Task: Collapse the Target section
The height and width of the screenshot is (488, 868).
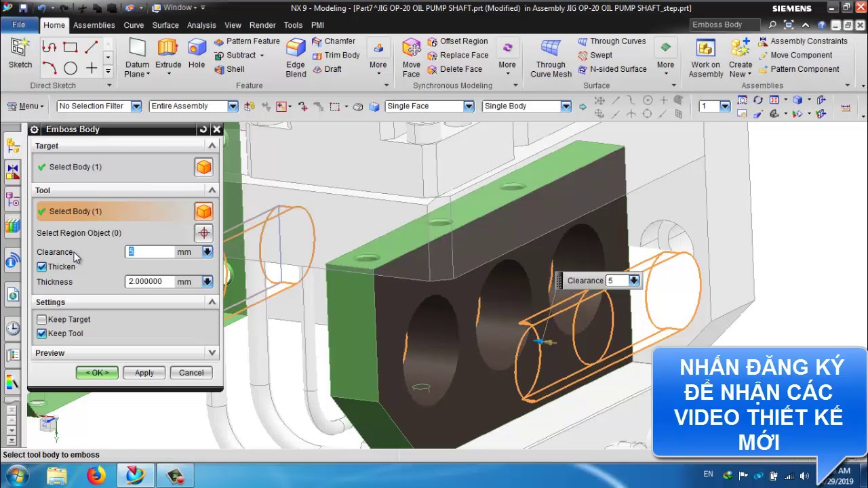Action: coord(212,146)
